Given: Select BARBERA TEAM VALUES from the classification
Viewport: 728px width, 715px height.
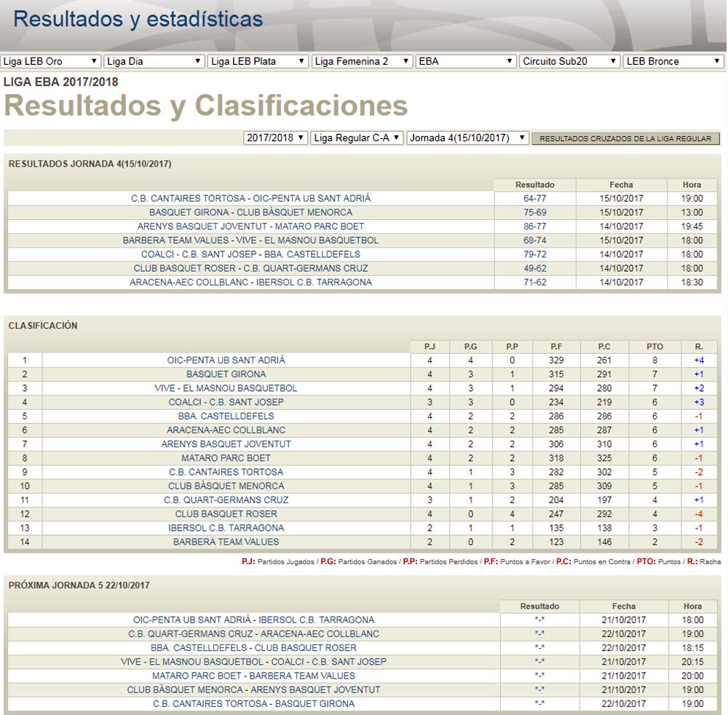Looking at the screenshot, I should click(x=226, y=541).
